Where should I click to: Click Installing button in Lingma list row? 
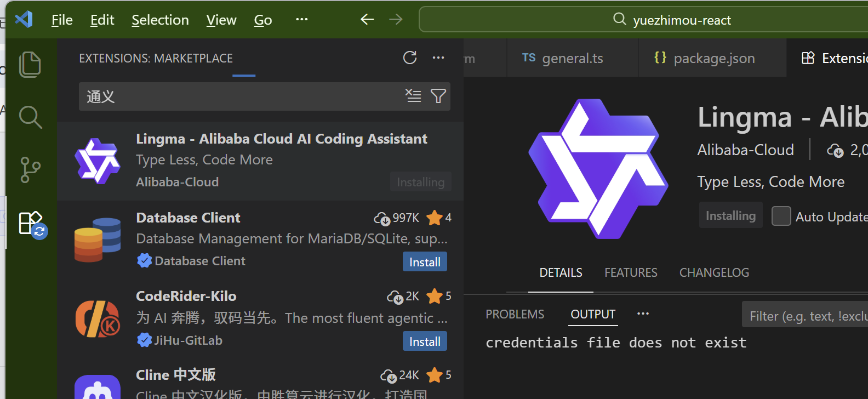[x=420, y=182]
